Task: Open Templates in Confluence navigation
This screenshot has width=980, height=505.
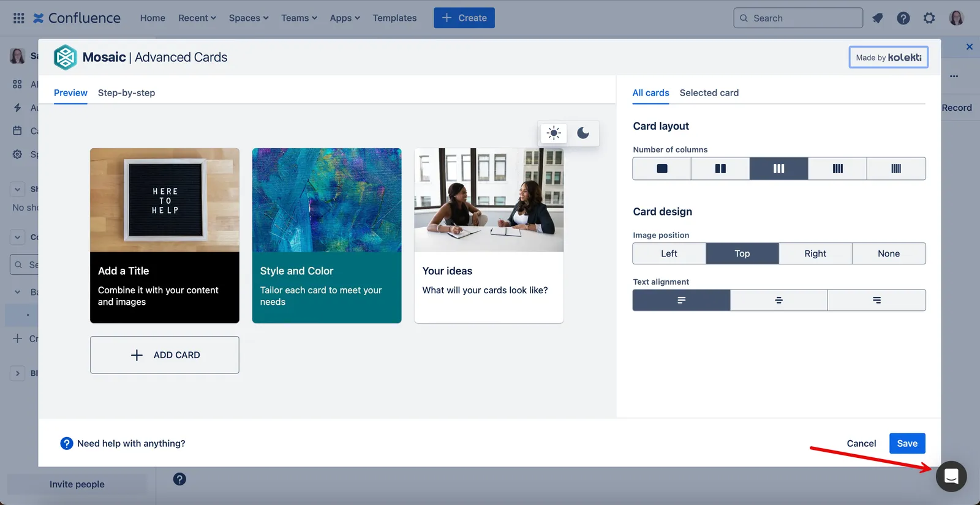Action: click(x=394, y=18)
